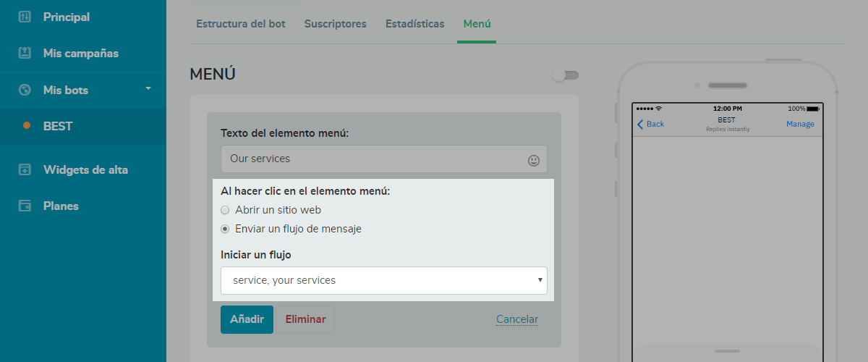Click the Mis campañas sidebar icon

tap(25, 53)
